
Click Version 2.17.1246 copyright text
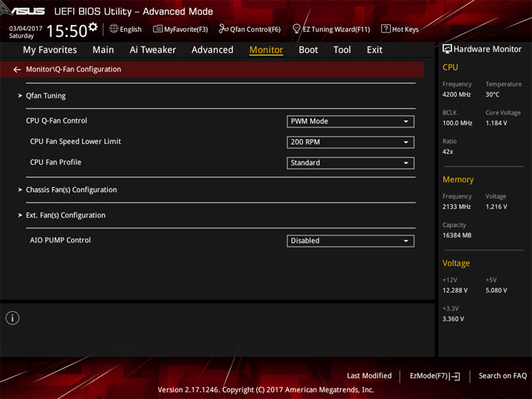tap(266, 389)
